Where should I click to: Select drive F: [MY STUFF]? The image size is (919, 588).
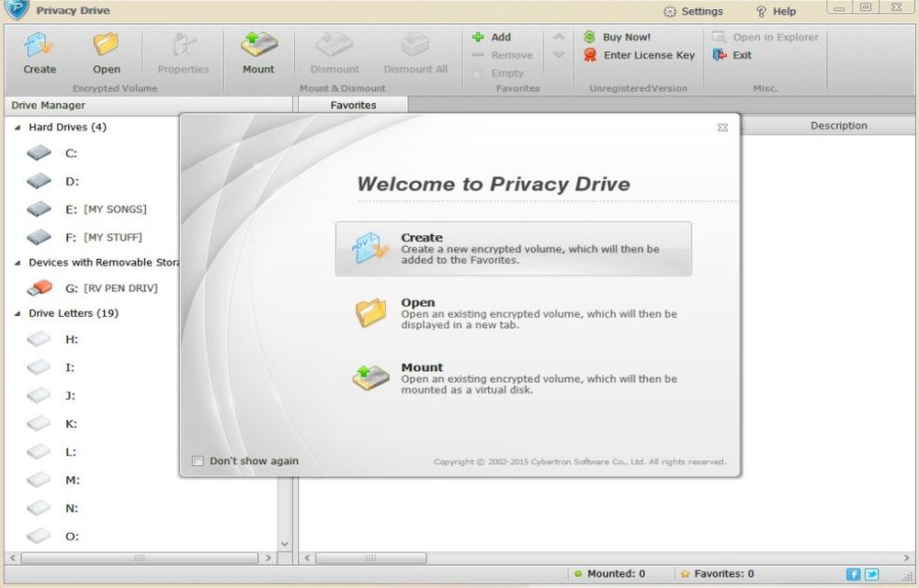tap(85, 237)
